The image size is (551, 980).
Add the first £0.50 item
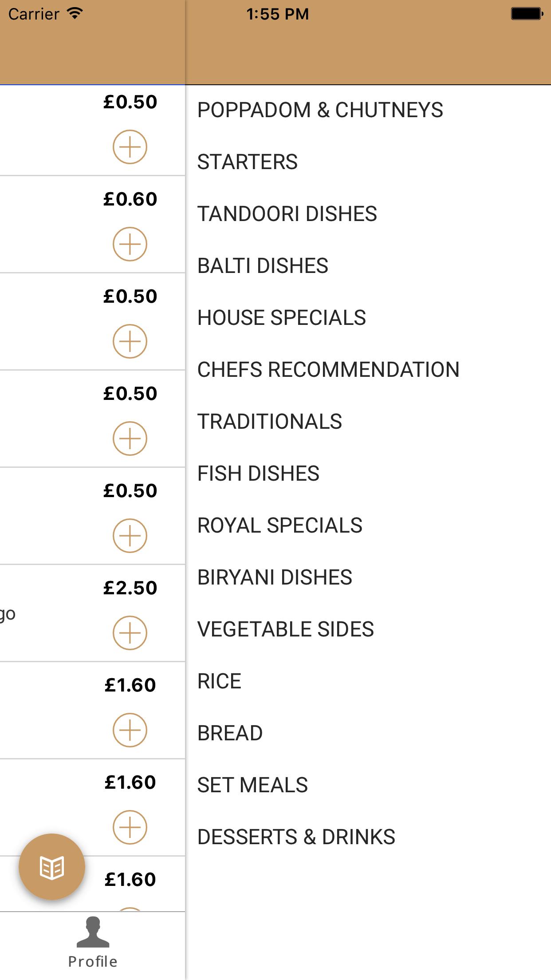(x=130, y=147)
